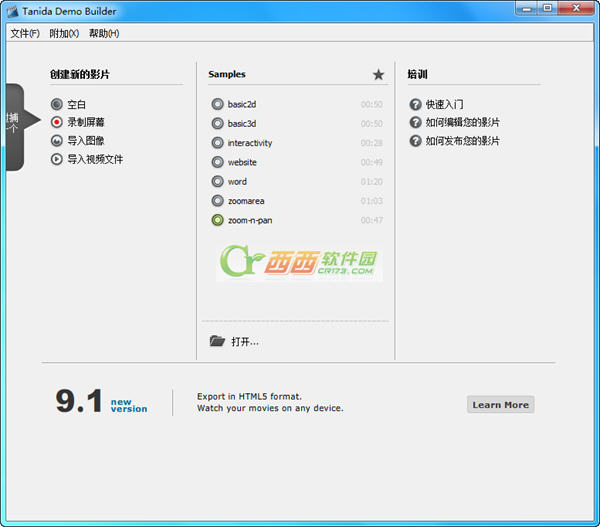Click the import images (导入图像) icon

(57, 140)
